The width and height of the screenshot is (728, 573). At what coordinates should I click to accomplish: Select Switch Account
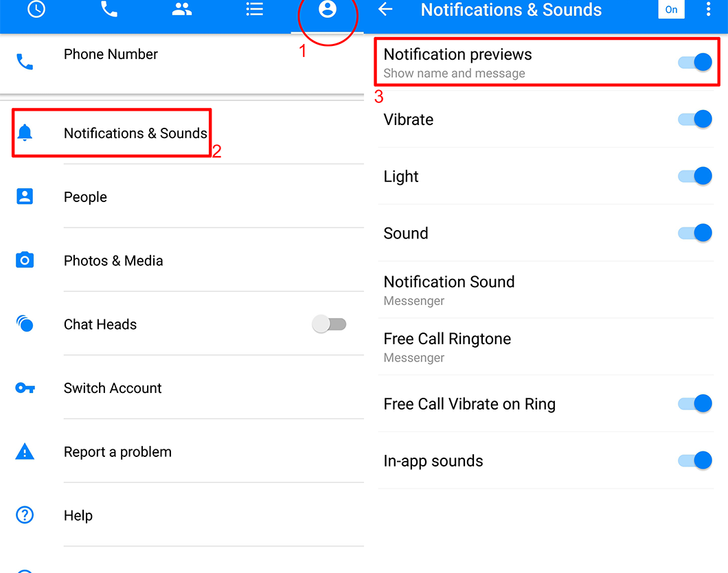tap(182, 387)
